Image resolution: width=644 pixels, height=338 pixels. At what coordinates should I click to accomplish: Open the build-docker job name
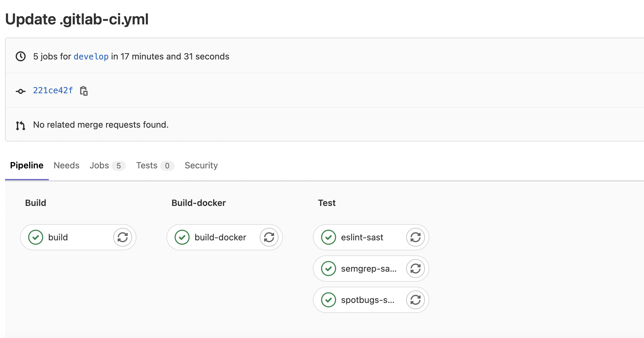pos(220,237)
